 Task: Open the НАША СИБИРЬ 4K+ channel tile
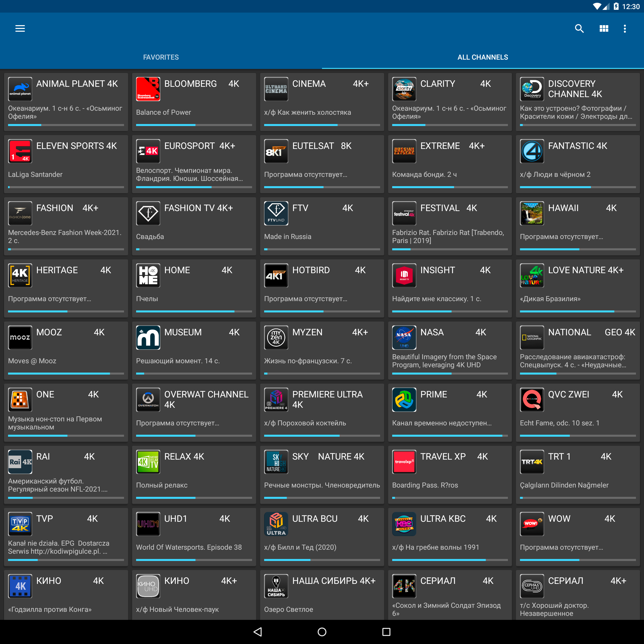coord(322,595)
